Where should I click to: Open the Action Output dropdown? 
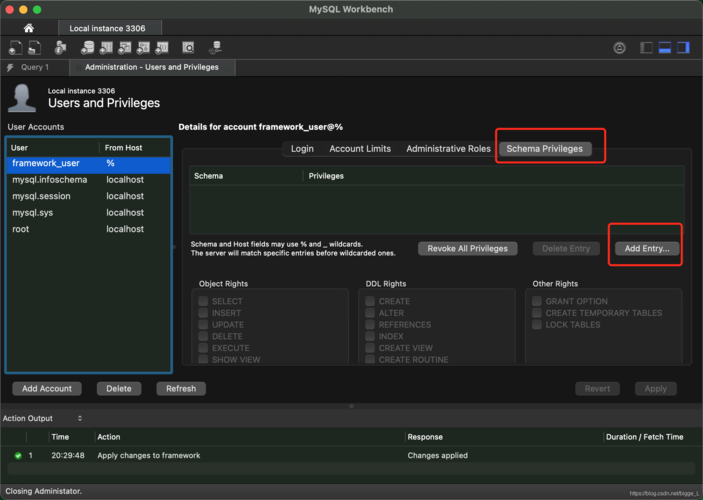click(43, 418)
